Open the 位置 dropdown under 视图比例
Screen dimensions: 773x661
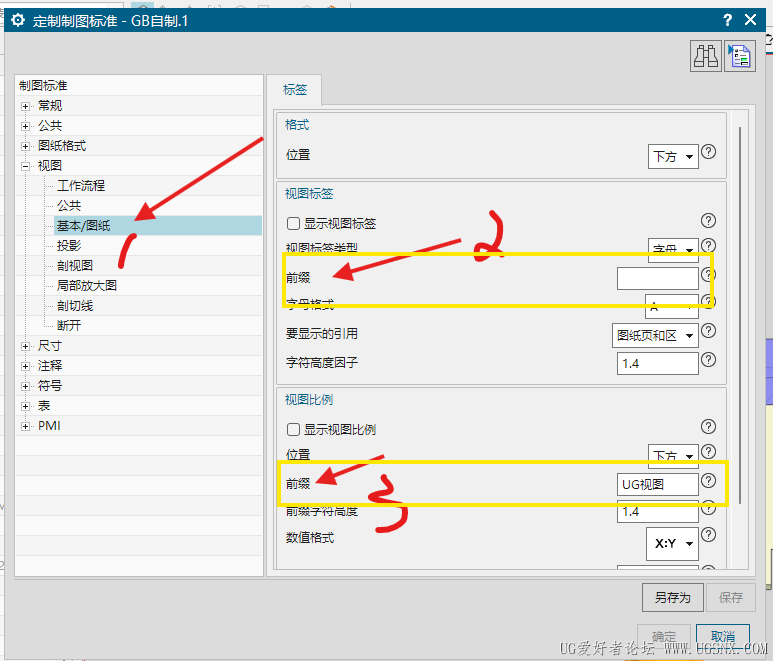click(673, 454)
